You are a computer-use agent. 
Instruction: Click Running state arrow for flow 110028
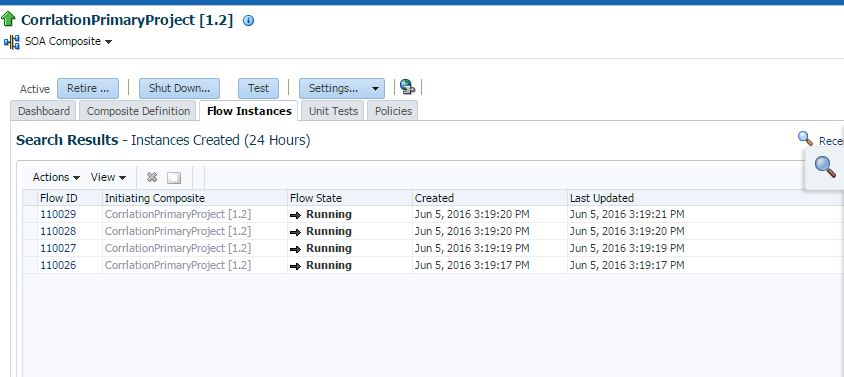pyautogui.click(x=296, y=232)
